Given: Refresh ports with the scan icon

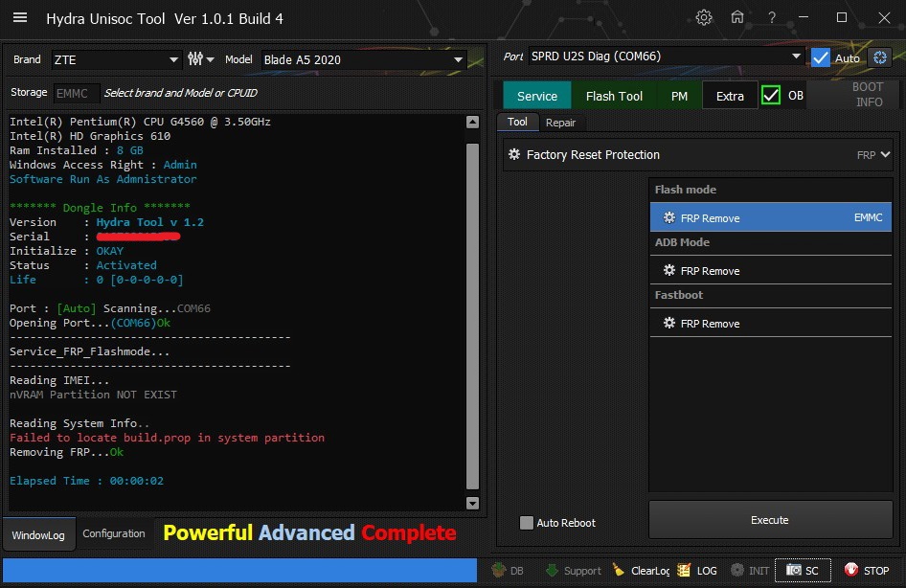Looking at the screenshot, I should pos(880,57).
